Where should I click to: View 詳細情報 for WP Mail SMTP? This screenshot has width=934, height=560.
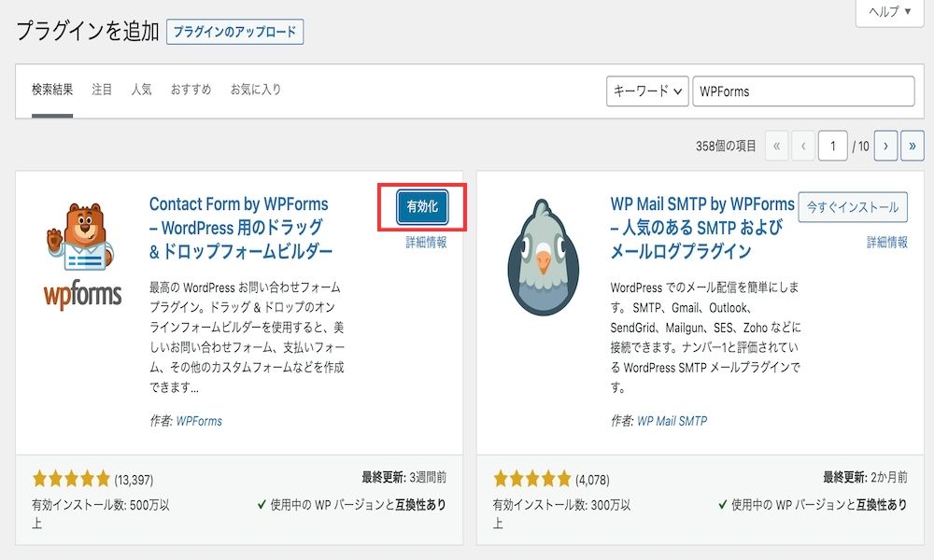887,243
